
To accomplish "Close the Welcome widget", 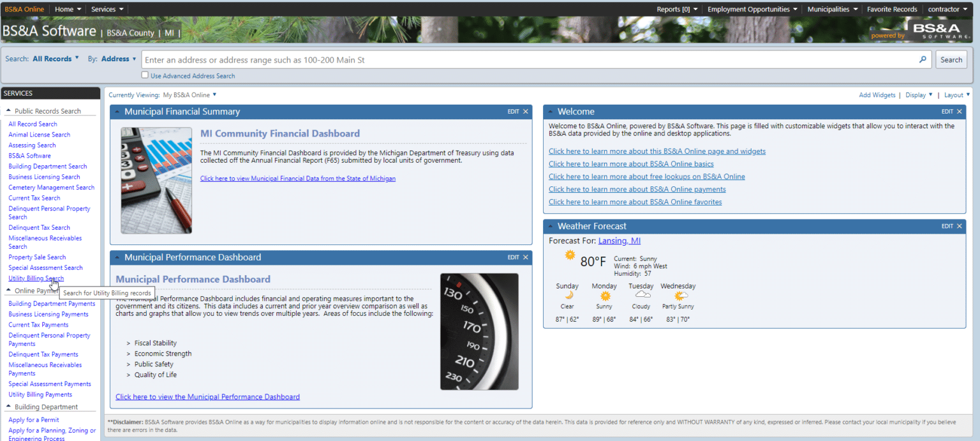I will (959, 112).
